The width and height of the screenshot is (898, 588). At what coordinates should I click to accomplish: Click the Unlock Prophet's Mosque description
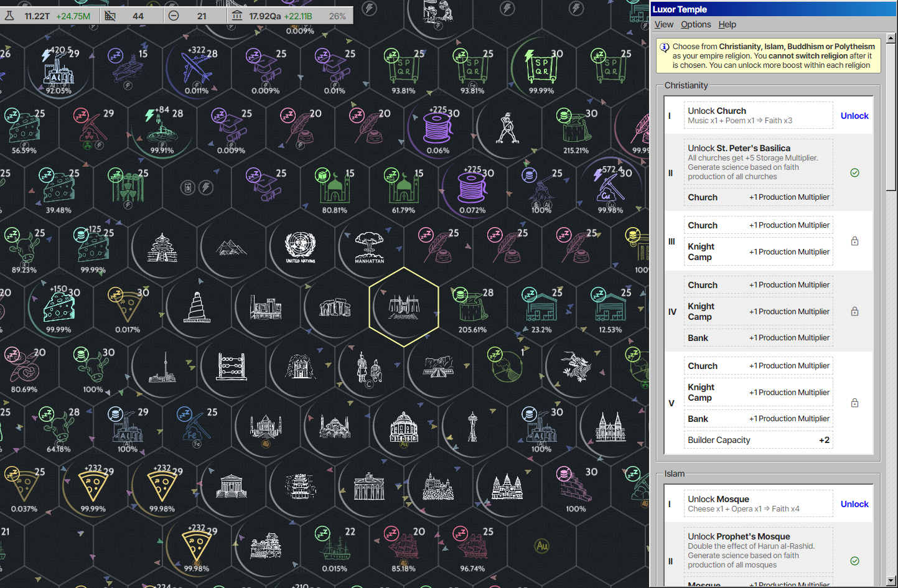pos(759,550)
